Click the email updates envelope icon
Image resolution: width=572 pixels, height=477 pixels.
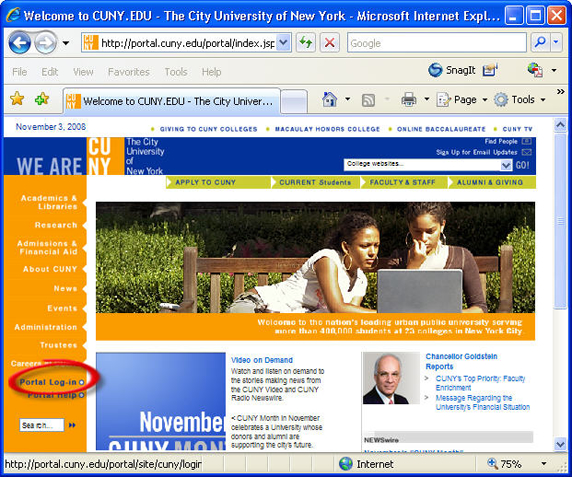[x=526, y=152]
